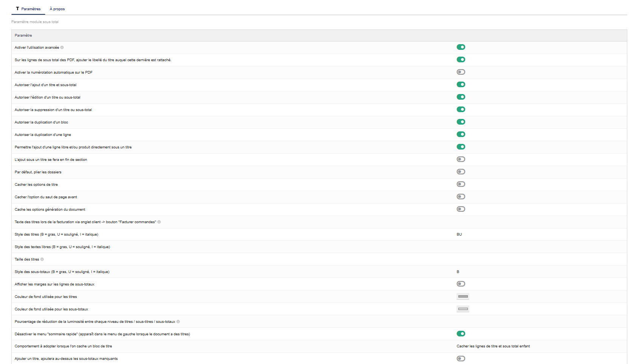Click info icon beside 'Activer l'utilisation avancée'
This screenshot has width=636, height=364.
[x=62, y=48]
